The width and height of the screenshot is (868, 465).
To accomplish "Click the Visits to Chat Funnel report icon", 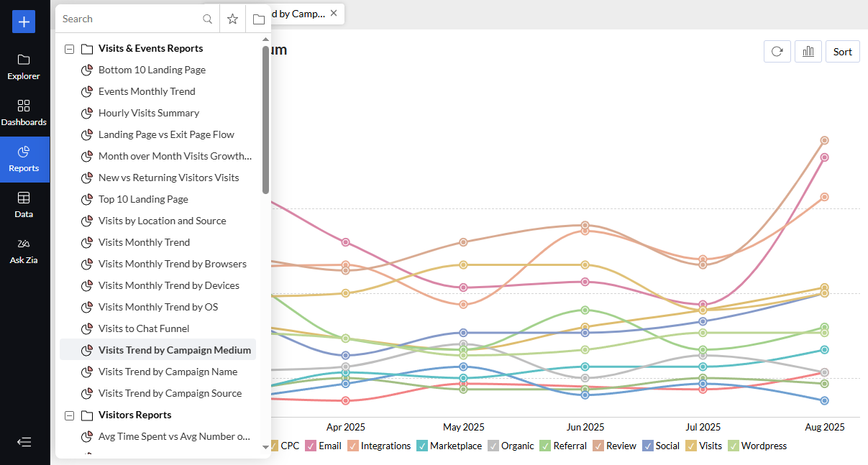I will tap(87, 329).
